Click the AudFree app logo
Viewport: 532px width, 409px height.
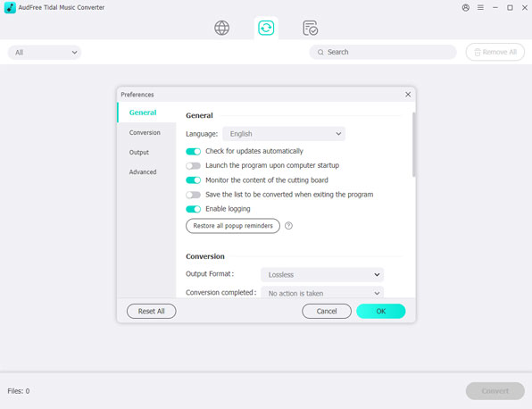pyautogui.click(x=10, y=7)
